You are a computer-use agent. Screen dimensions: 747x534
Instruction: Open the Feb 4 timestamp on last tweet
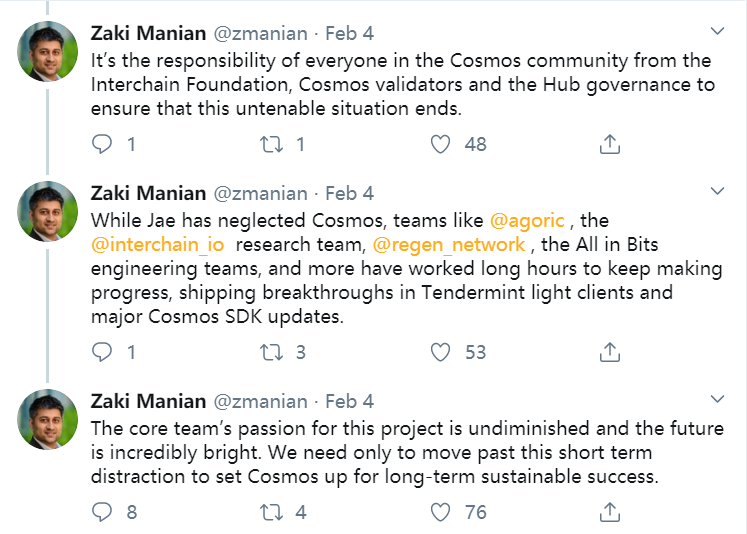click(350, 401)
